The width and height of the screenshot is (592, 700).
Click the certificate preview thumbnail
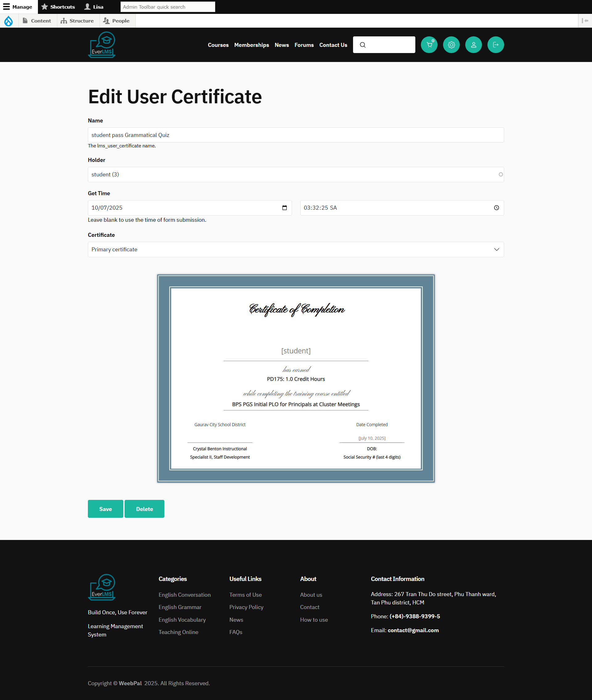pyautogui.click(x=296, y=378)
